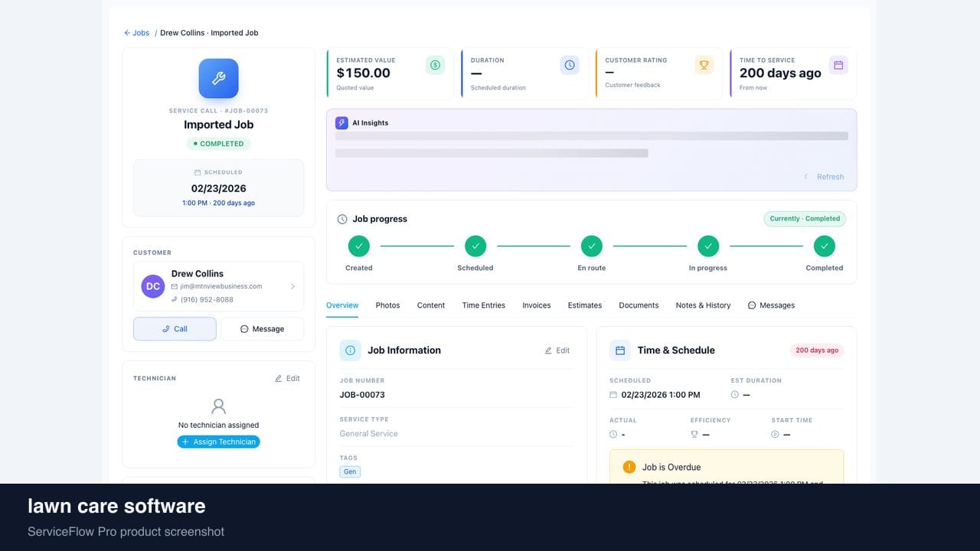Click the AI Insights lightning icon

point(341,122)
